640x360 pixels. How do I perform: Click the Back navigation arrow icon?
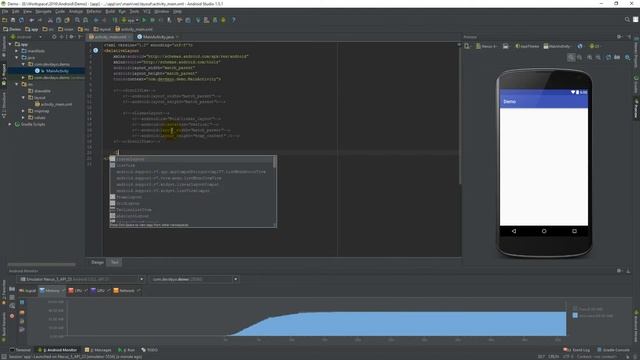[x=96, y=20]
